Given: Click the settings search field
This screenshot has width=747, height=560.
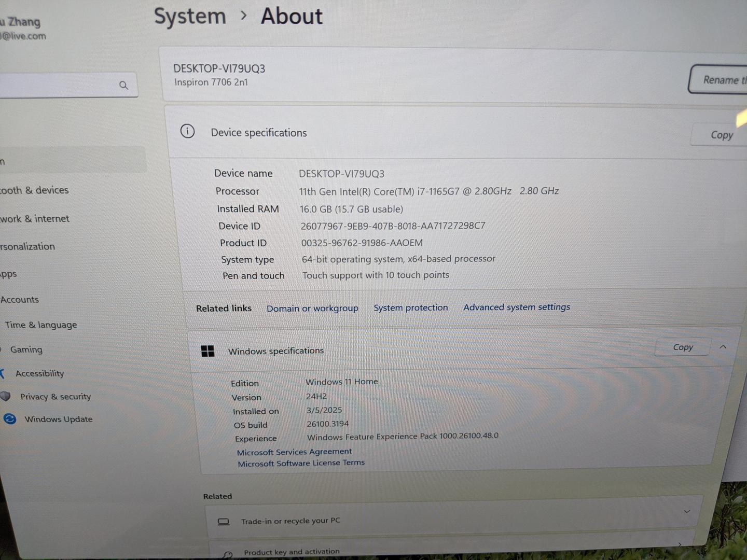Looking at the screenshot, I should click(x=68, y=85).
